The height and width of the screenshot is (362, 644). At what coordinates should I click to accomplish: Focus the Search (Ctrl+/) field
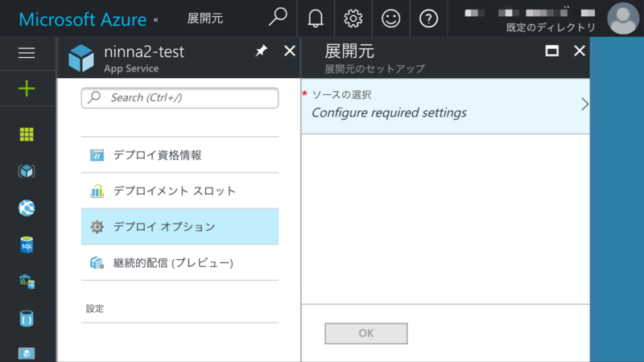pyautogui.click(x=180, y=97)
